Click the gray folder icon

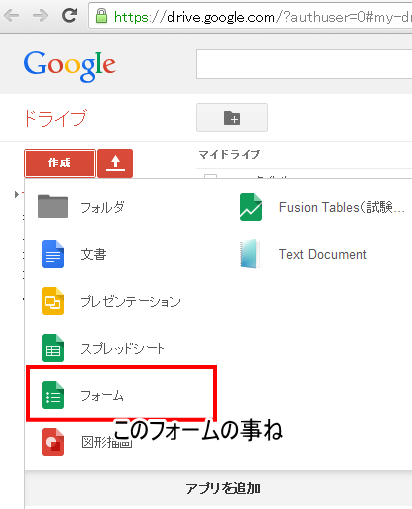pos(53,206)
